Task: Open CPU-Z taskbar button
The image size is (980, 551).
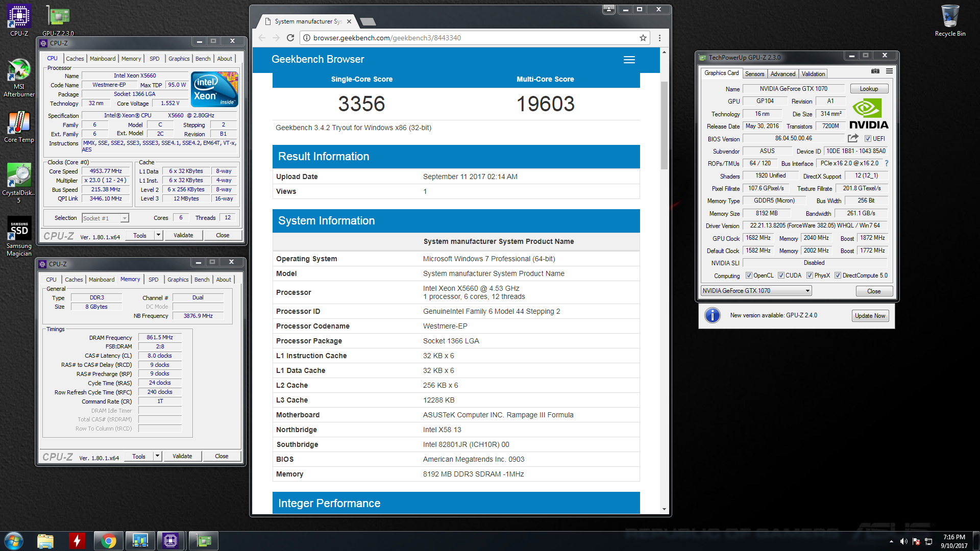Action: (170, 541)
